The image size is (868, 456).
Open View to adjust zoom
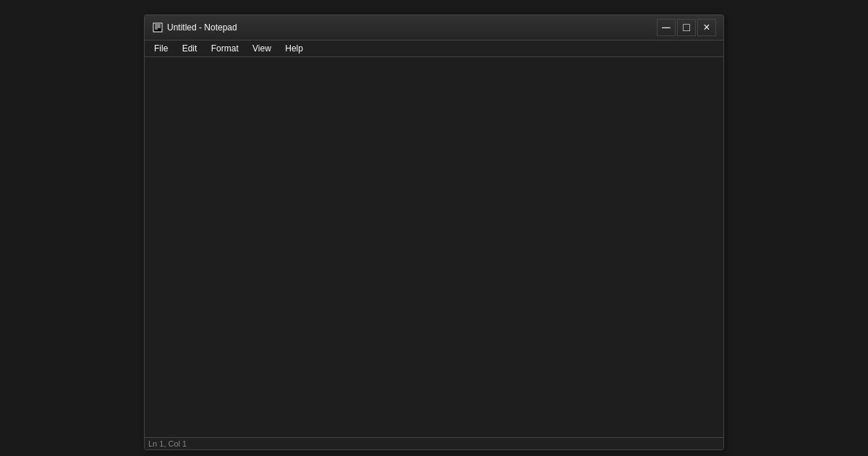tap(261, 48)
